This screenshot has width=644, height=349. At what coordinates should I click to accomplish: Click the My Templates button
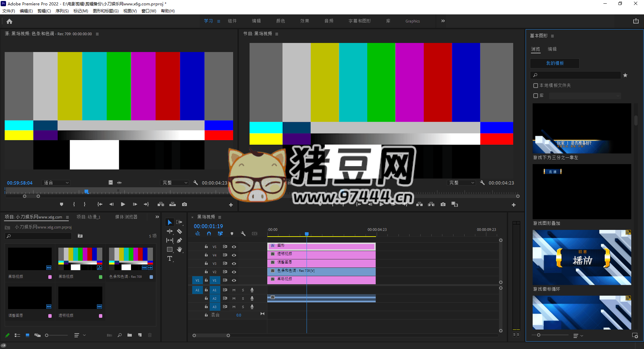(555, 63)
